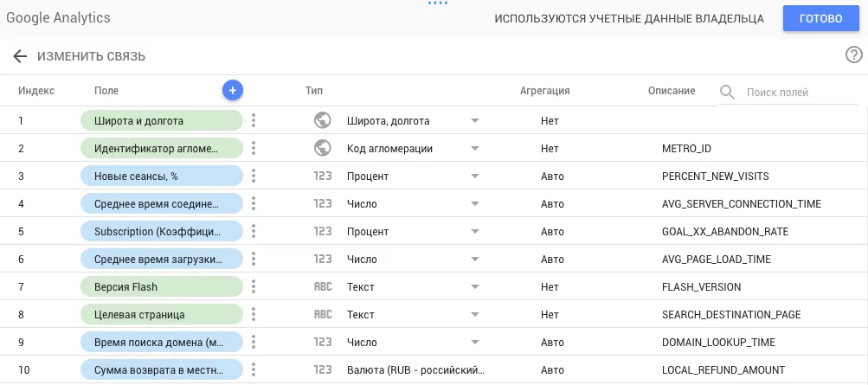Click ABC type icon in Версия Flash row

[x=323, y=286]
